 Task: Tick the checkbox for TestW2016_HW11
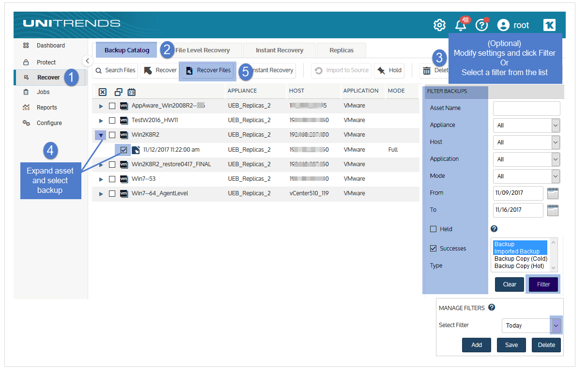click(x=112, y=120)
